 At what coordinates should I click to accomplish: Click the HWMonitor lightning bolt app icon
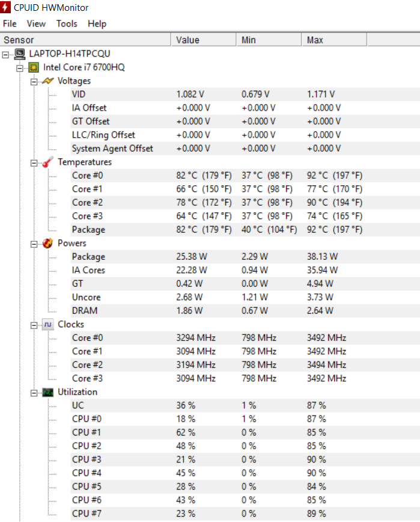coord(5,7)
